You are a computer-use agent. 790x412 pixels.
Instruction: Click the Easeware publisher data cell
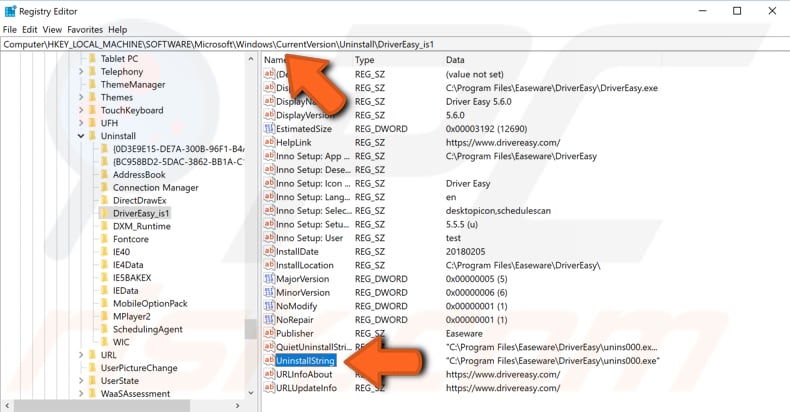(464, 333)
